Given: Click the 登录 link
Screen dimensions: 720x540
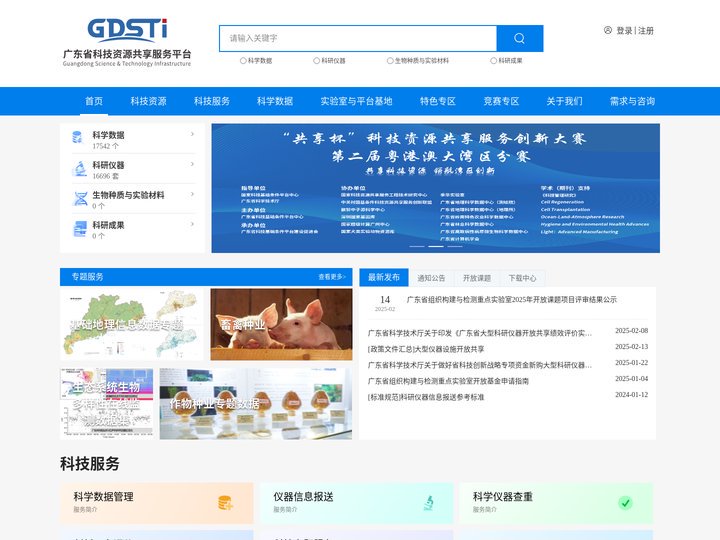Looking at the screenshot, I should click(624, 31).
